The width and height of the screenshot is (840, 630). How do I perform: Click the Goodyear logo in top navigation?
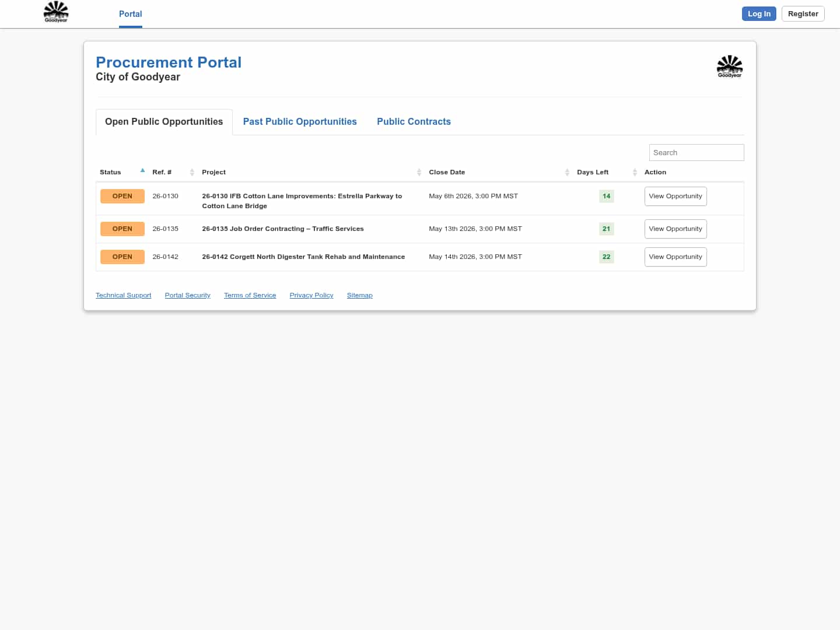(x=56, y=12)
